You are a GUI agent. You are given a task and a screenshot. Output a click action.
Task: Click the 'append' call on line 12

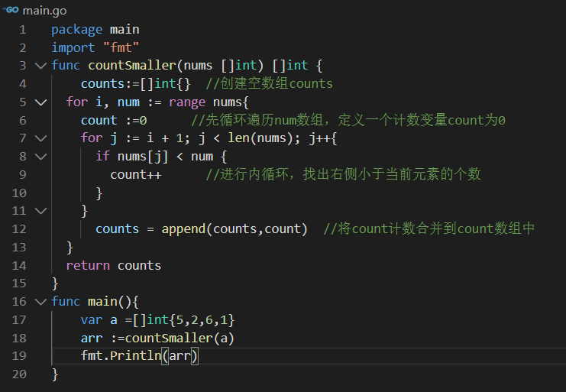point(184,229)
